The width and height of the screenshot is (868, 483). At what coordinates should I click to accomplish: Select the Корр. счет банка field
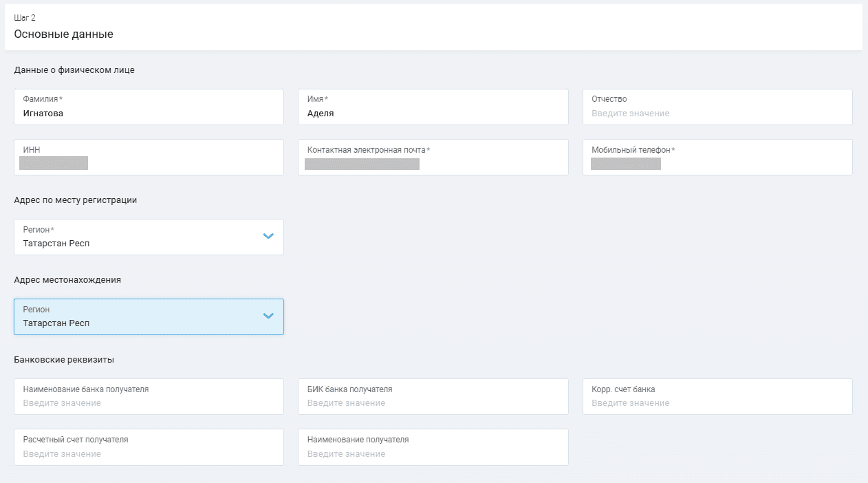(717, 396)
